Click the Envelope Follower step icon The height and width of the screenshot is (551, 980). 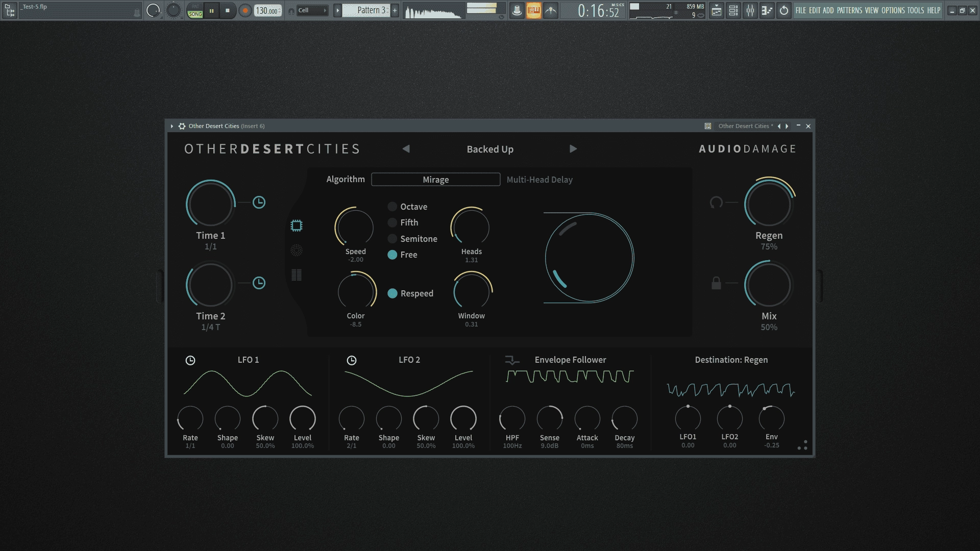511,360
